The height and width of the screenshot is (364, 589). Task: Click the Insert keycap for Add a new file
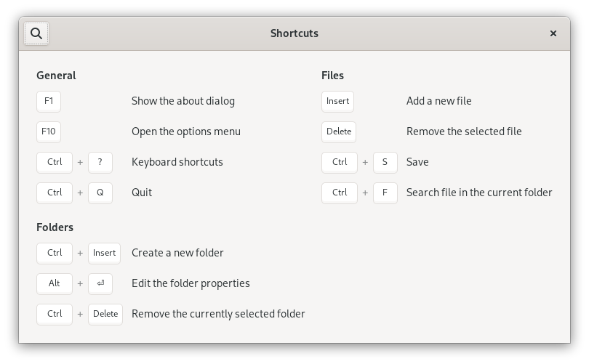(x=337, y=101)
